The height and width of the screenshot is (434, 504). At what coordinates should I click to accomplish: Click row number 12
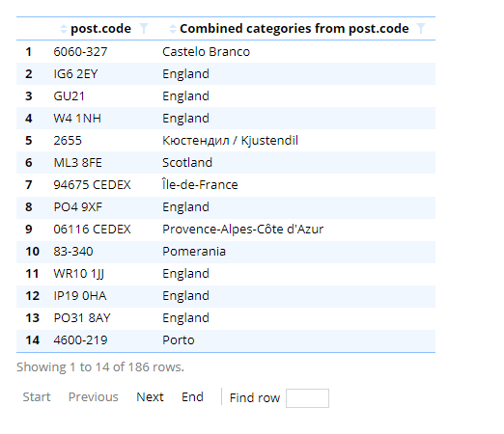point(33,296)
